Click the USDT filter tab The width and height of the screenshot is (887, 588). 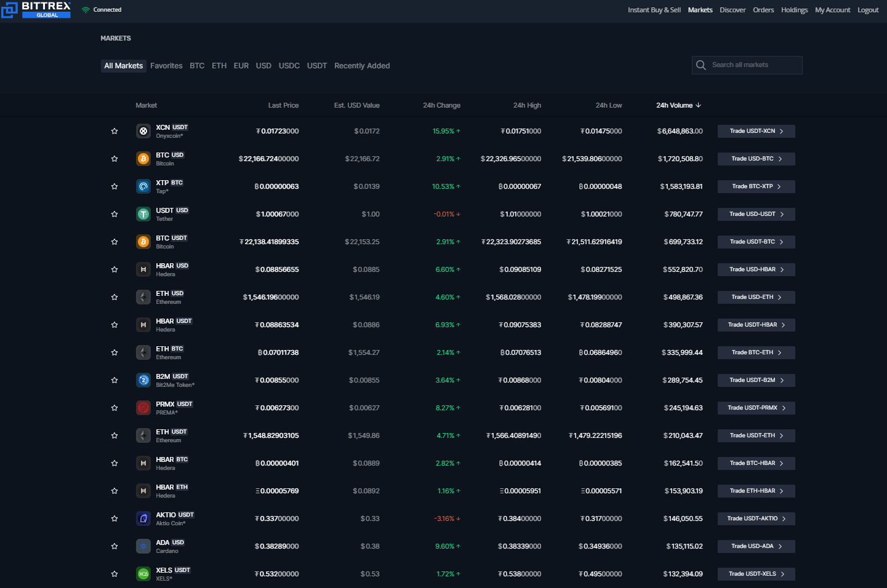pos(317,66)
